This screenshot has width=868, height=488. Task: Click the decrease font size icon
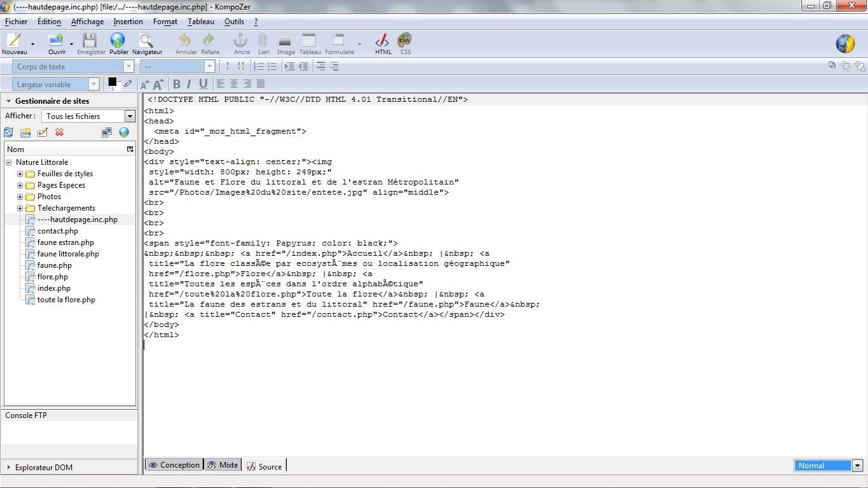(x=145, y=84)
